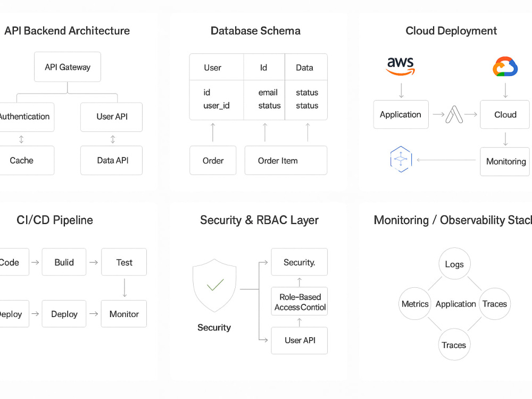Select the lambda-shaped icon between Application and Cloud
532x399 pixels.
tap(454, 114)
